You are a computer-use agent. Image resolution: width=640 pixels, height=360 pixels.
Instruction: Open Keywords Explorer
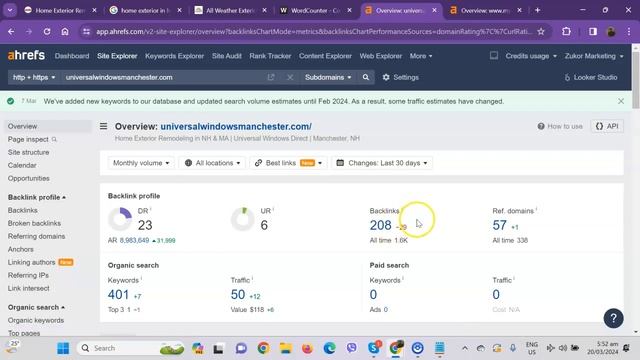click(x=174, y=56)
